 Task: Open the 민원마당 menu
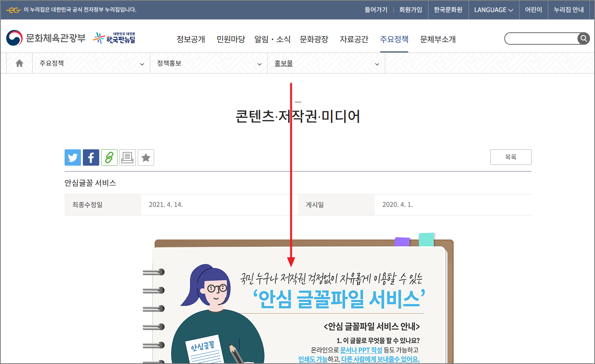(x=231, y=39)
